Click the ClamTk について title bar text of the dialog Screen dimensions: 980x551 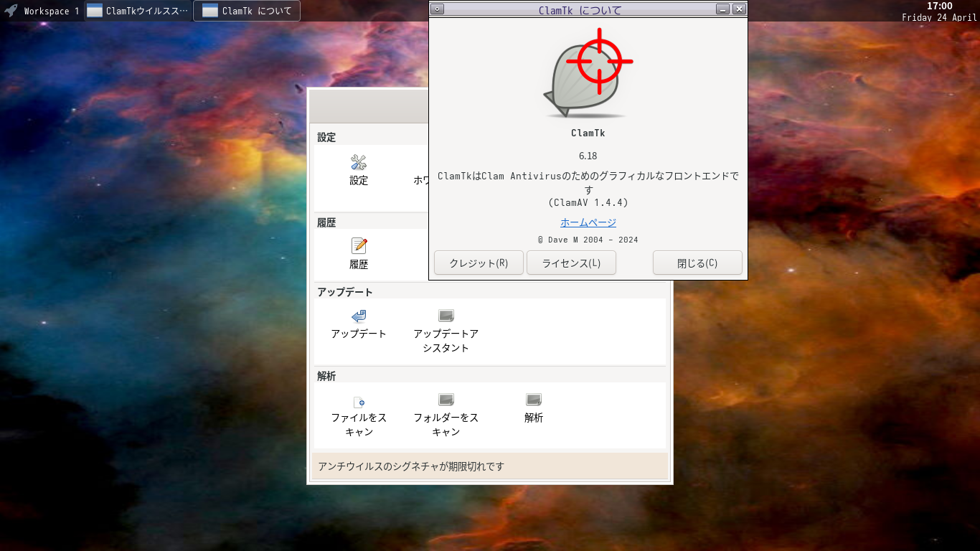(580, 10)
